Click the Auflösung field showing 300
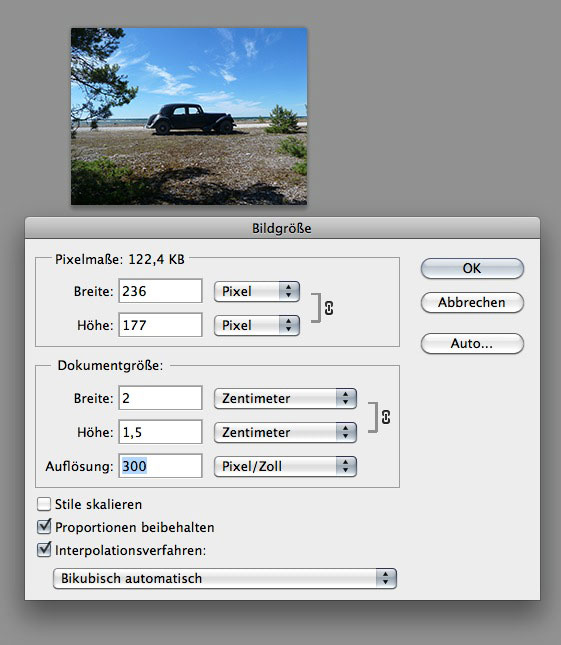 coord(160,466)
